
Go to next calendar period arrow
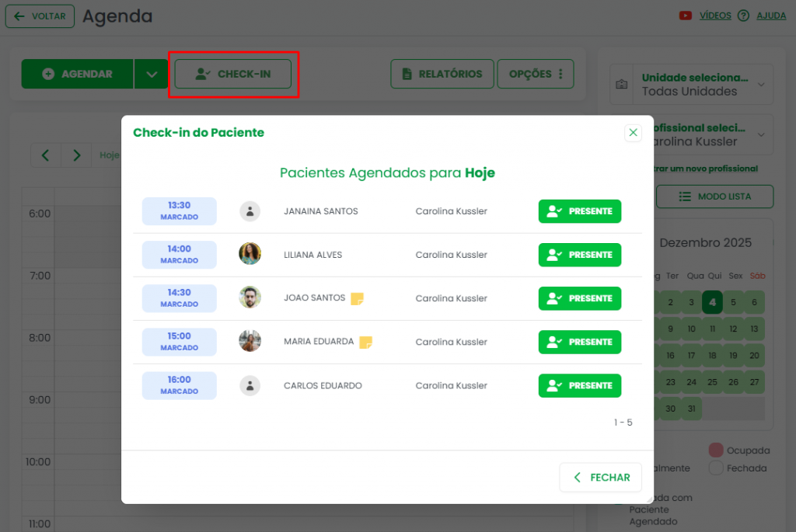click(x=76, y=155)
